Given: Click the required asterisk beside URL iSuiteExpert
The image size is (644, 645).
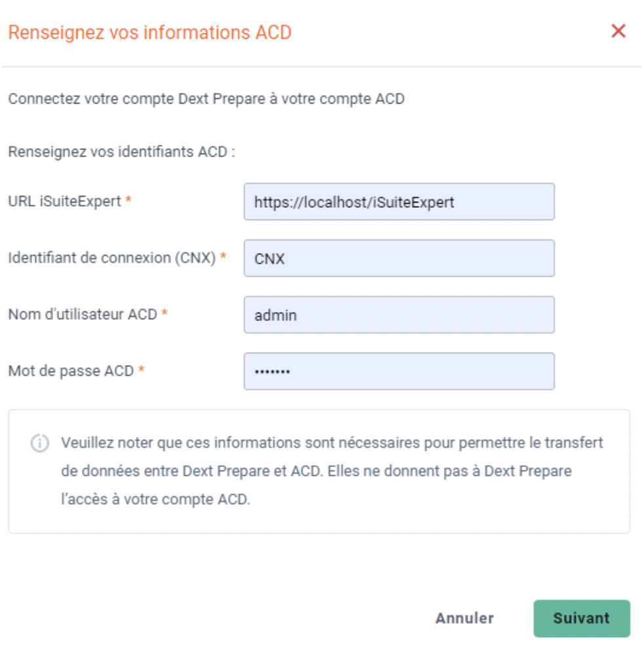Looking at the screenshot, I should point(129,199).
